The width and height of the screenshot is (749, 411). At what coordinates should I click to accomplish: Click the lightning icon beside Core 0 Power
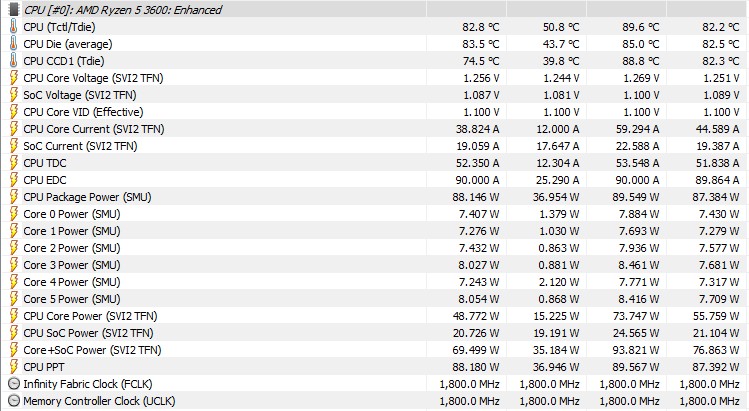pyautogui.click(x=12, y=214)
